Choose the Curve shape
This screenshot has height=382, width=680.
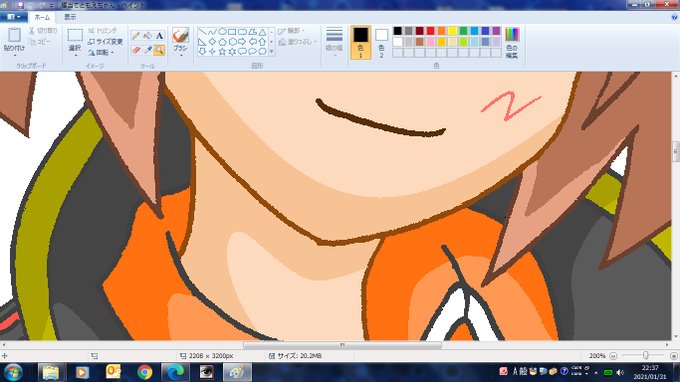point(212,32)
